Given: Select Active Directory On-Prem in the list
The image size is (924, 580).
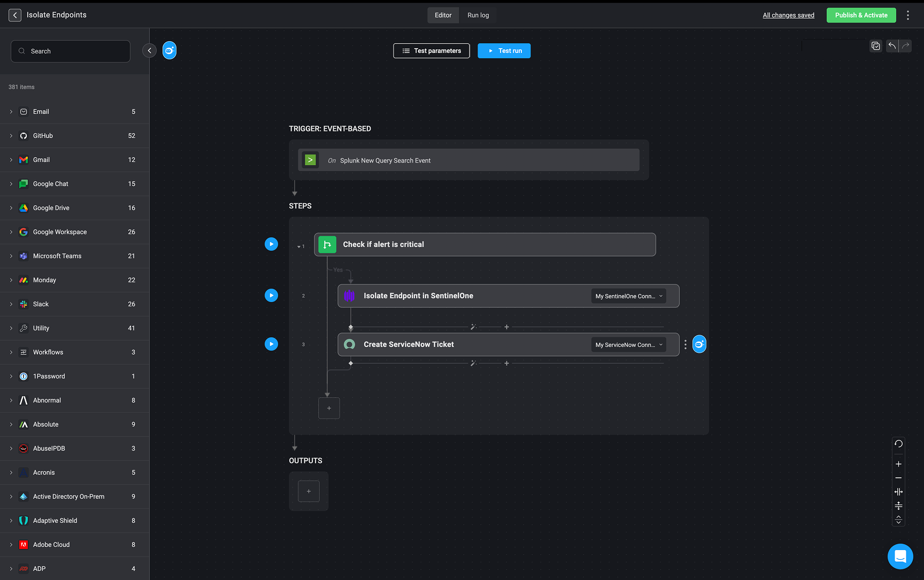Looking at the screenshot, I should [74, 497].
